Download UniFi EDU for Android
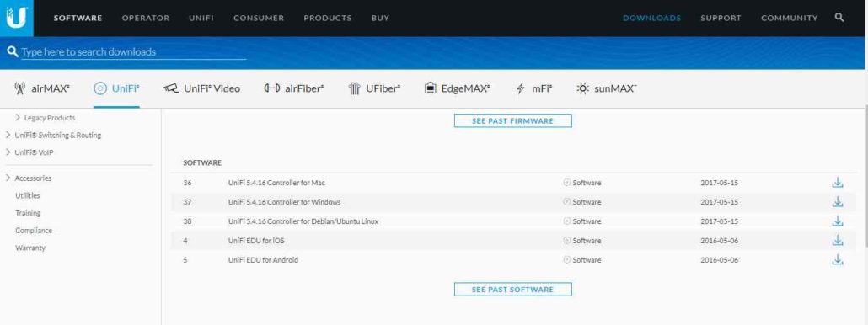Image resolution: width=868 pixels, height=325 pixels. click(838, 260)
